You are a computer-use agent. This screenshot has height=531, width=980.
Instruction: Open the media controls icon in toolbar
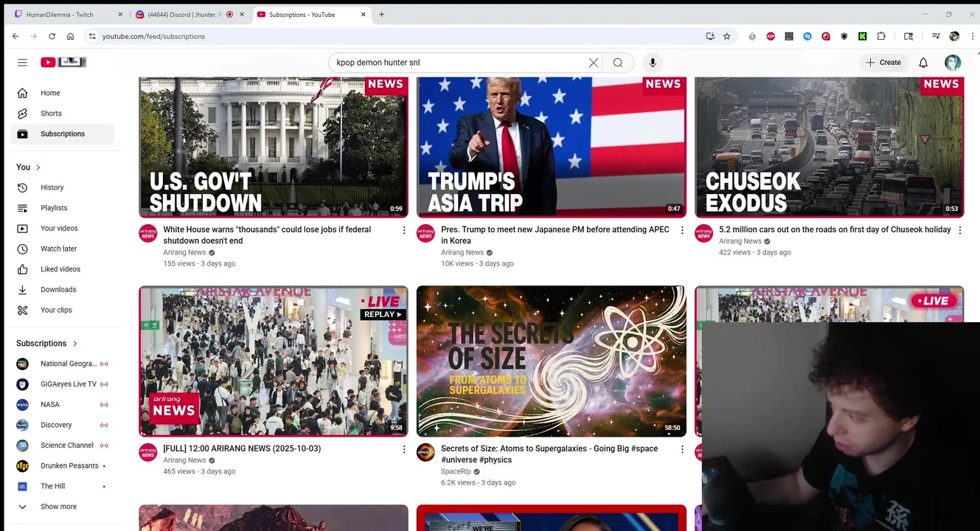click(x=936, y=36)
